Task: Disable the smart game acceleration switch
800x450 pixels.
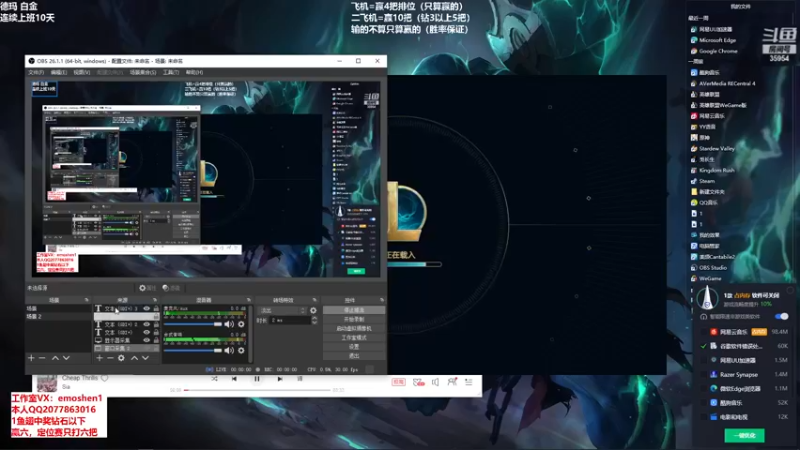Action: click(x=781, y=316)
